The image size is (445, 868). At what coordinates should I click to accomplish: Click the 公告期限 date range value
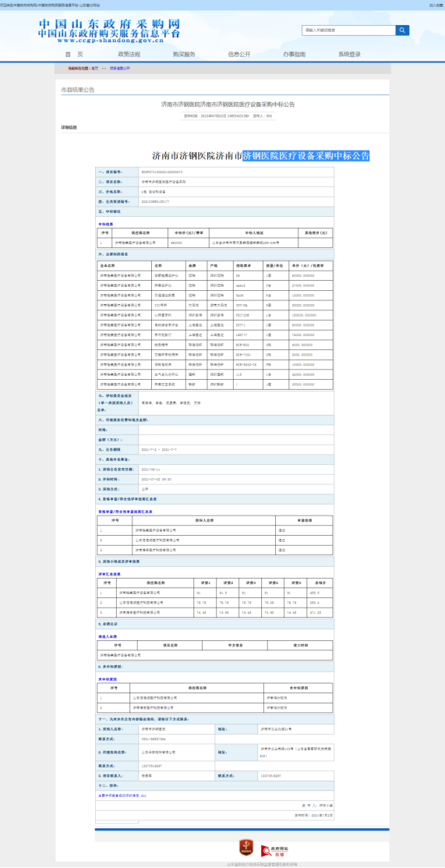(159, 449)
